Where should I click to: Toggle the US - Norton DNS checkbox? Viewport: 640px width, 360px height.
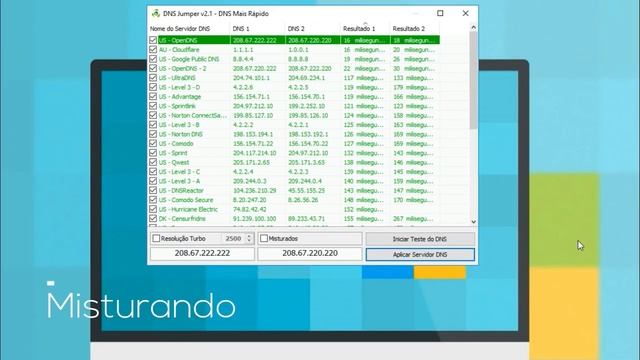coord(153,134)
